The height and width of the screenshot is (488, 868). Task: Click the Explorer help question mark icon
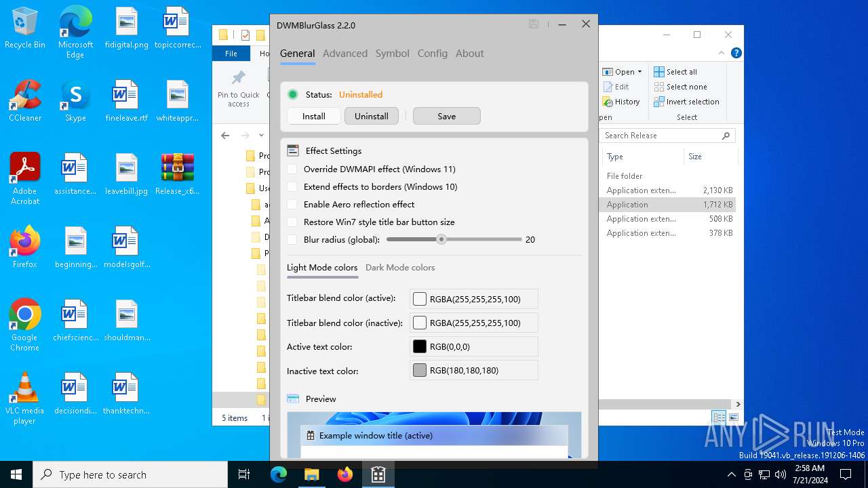[x=736, y=53]
